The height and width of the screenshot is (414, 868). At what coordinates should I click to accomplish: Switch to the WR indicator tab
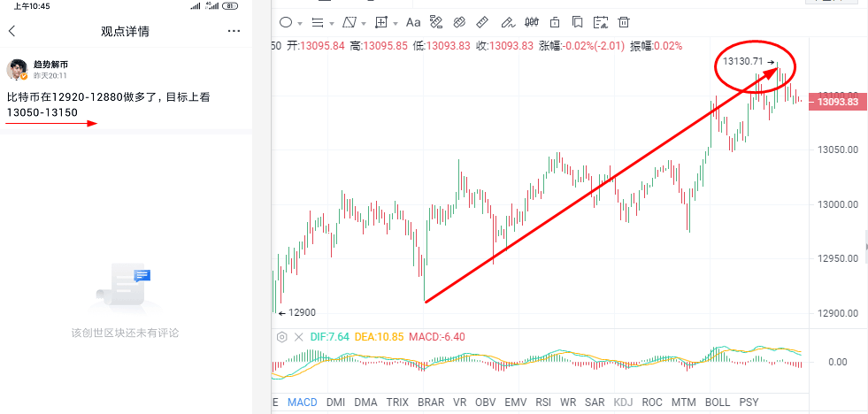click(x=569, y=402)
